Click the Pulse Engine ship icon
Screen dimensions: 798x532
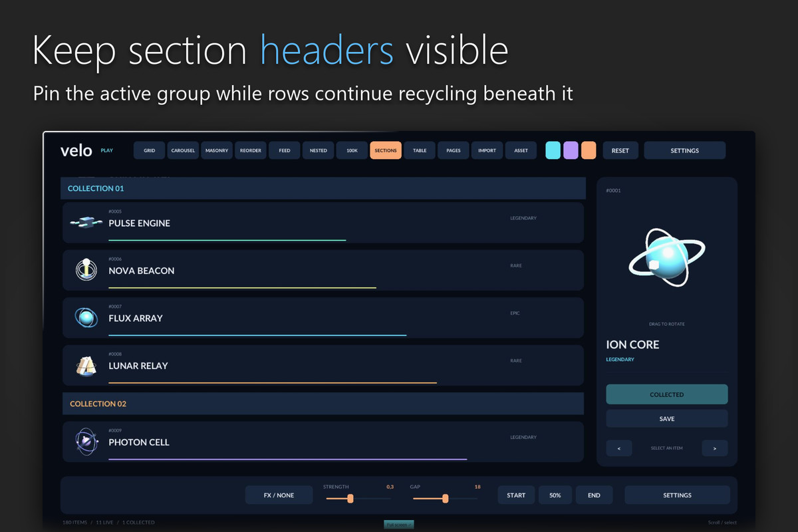(x=86, y=223)
